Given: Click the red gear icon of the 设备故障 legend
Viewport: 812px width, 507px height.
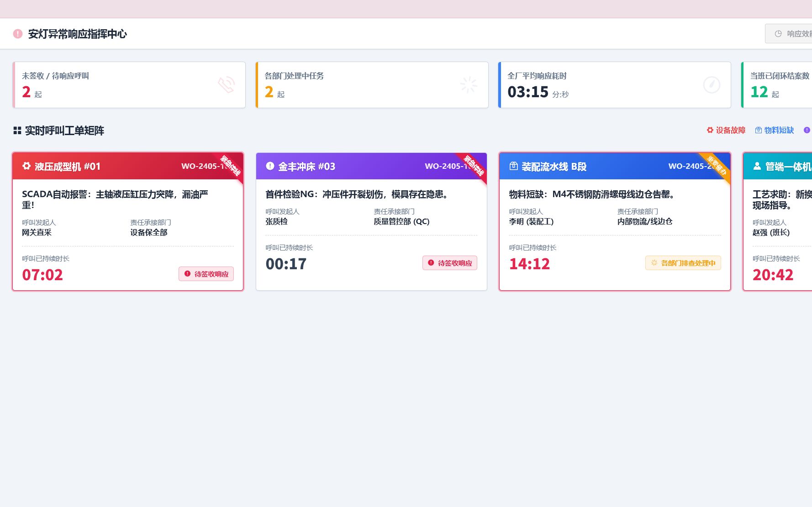Looking at the screenshot, I should pos(710,130).
